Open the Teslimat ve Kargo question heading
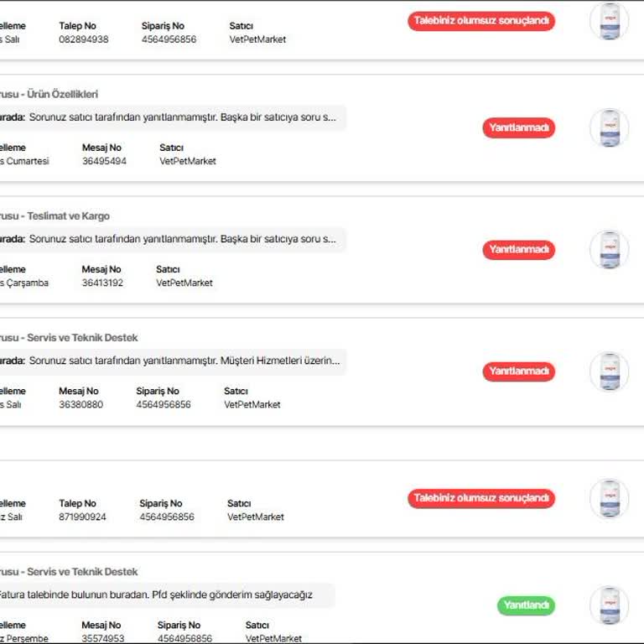Viewport: 644px width, 644px height. click(x=57, y=216)
